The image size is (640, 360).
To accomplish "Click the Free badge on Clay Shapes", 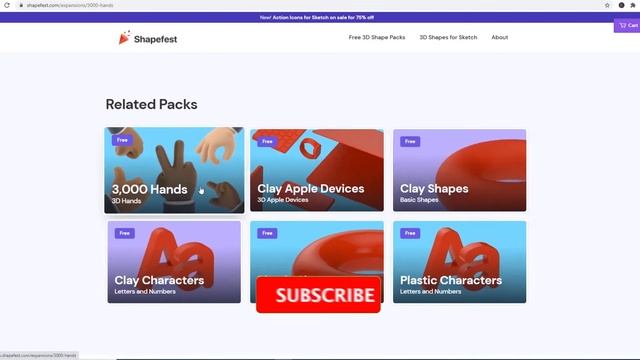I will (410, 142).
